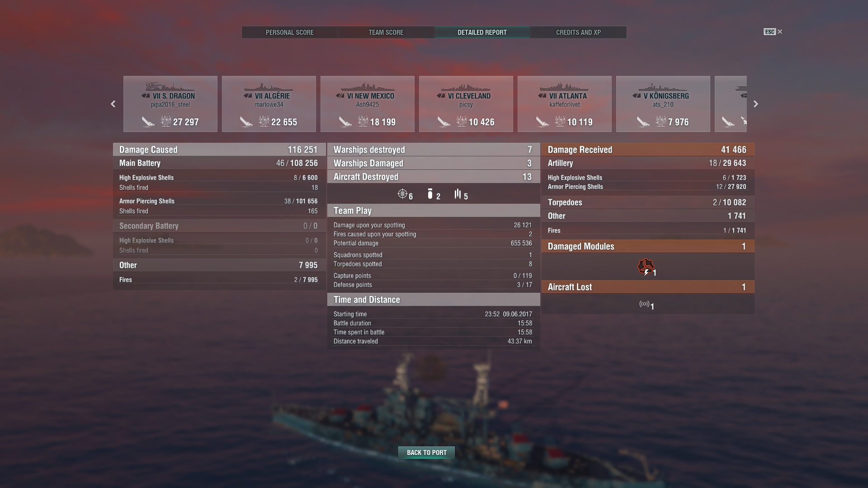Click the Back to Port button
This screenshot has height=488, width=868.
[426, 452]
